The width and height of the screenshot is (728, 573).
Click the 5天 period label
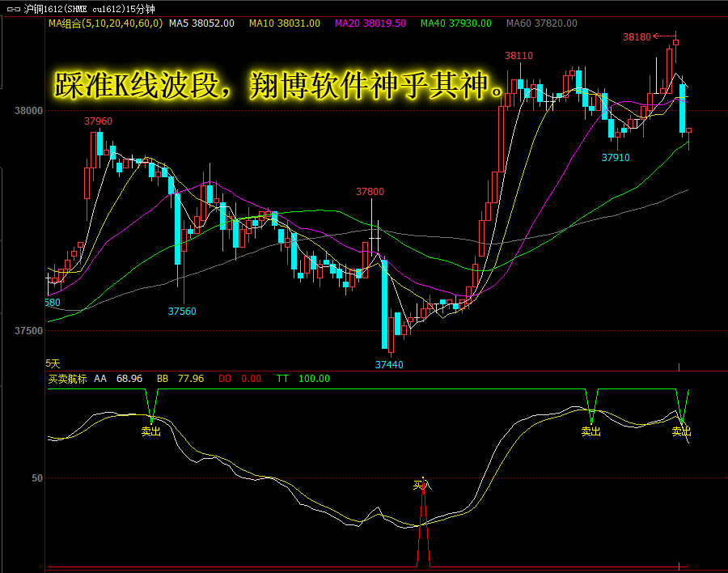[53, 363]
